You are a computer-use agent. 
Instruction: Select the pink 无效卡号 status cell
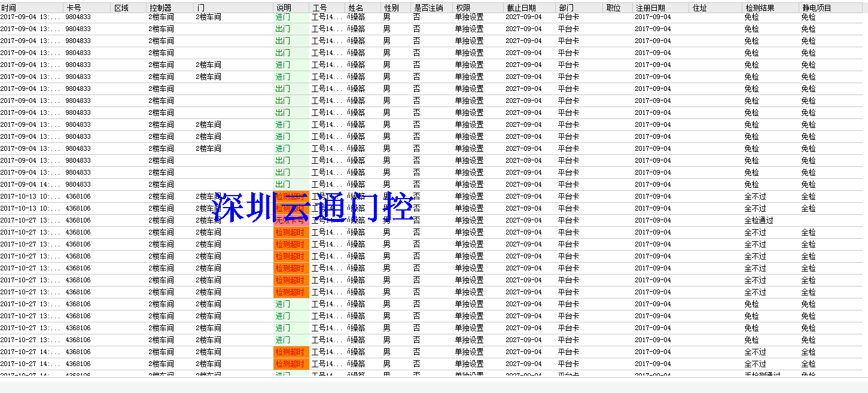click(x=291, y=221)
